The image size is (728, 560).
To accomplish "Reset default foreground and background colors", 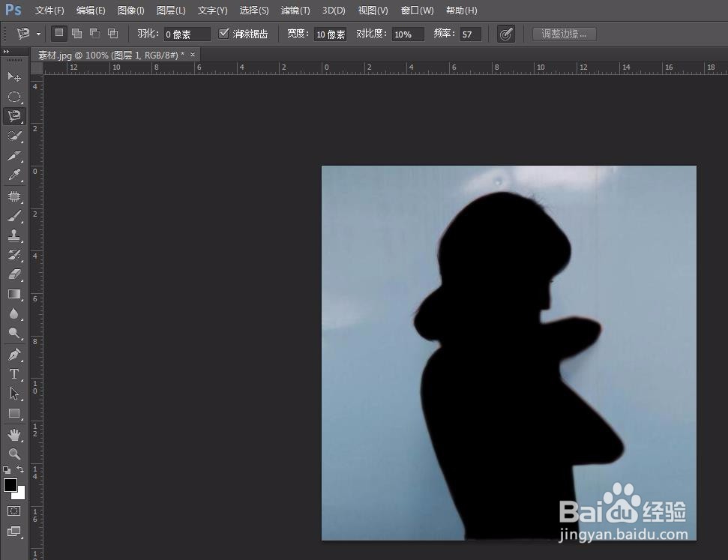I will (7, 470).
